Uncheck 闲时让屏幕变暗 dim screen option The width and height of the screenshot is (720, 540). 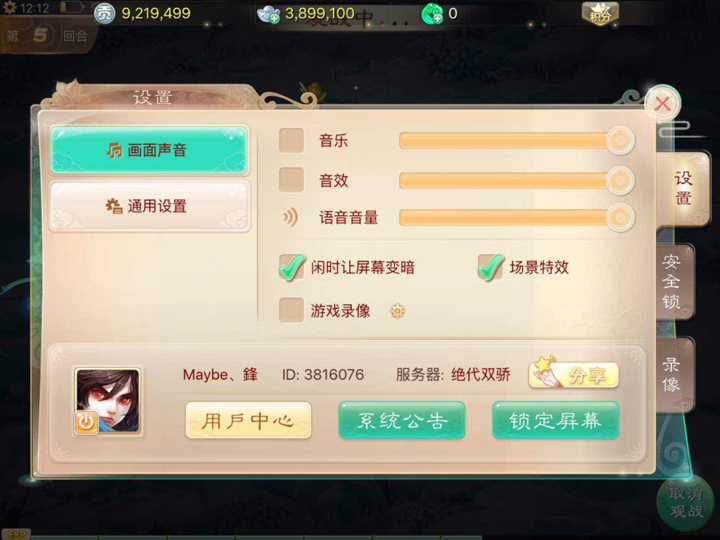(x=292, y=267)
